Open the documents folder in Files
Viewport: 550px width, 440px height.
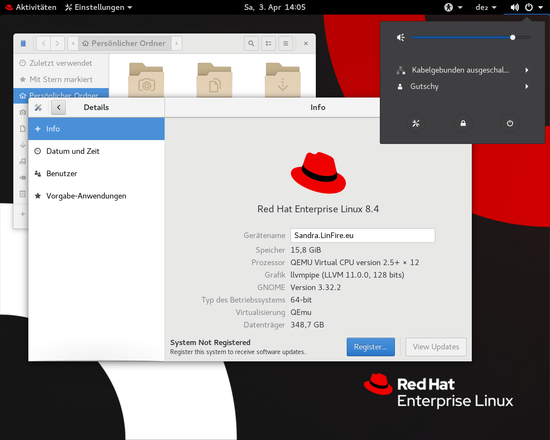point(214,80)
